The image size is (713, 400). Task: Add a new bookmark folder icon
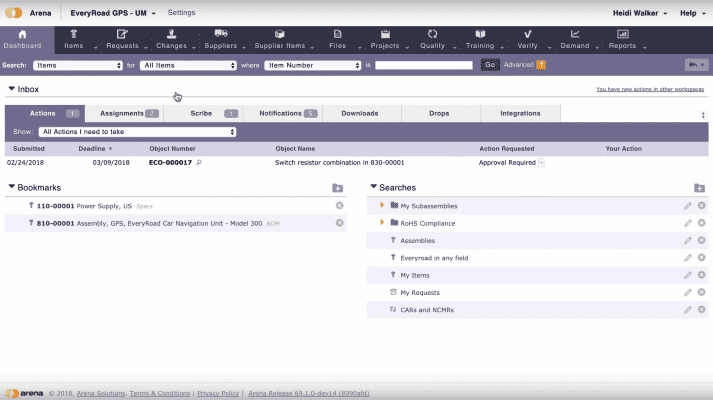click(338, 188)
